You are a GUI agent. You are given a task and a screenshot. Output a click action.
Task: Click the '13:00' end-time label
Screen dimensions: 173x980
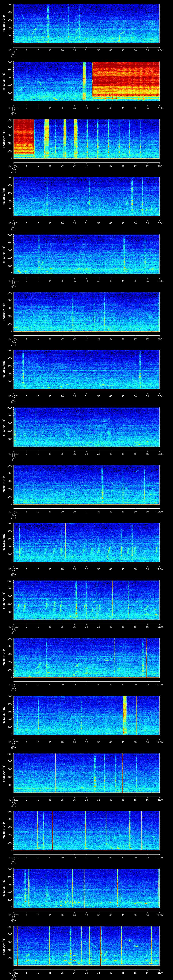tap(159, 684)
